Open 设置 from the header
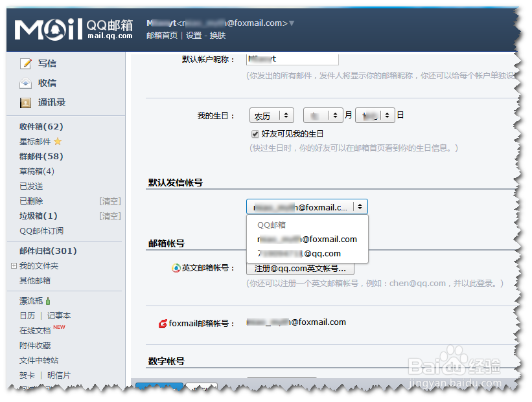The image size is (532, 402). [194, 36]
